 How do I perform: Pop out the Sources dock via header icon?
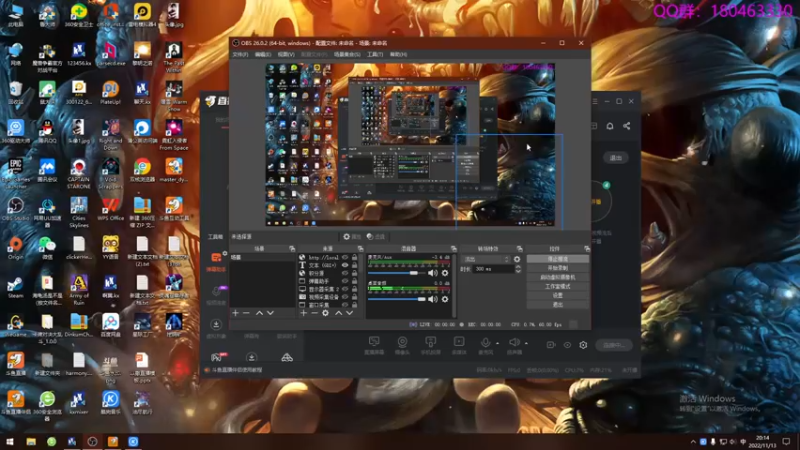pyautogui.click(x=360, y=248)
